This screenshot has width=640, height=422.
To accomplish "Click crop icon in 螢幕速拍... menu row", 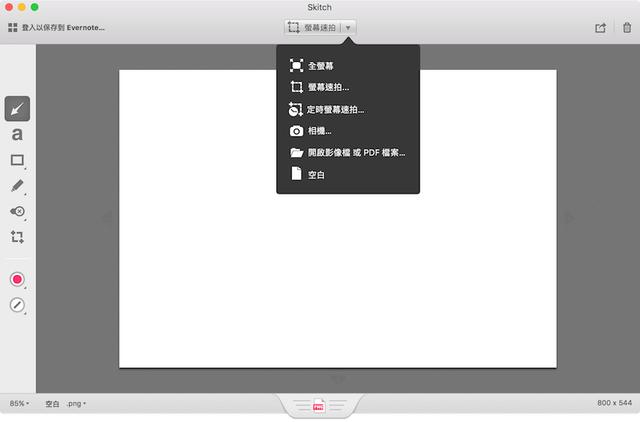I will coord(297,87).
